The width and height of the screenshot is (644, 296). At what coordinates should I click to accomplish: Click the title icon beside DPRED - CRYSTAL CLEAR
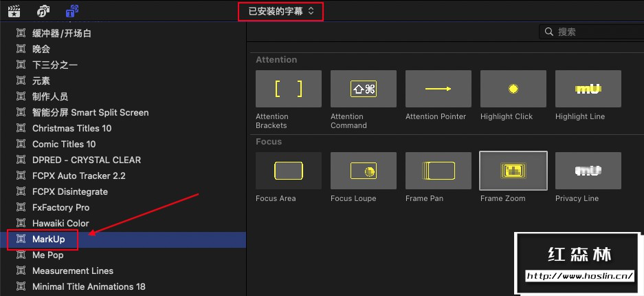[21, 160]
